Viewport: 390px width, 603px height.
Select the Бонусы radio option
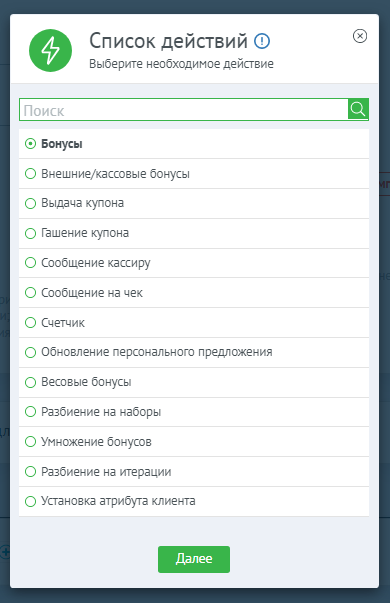tap(30, 144)
